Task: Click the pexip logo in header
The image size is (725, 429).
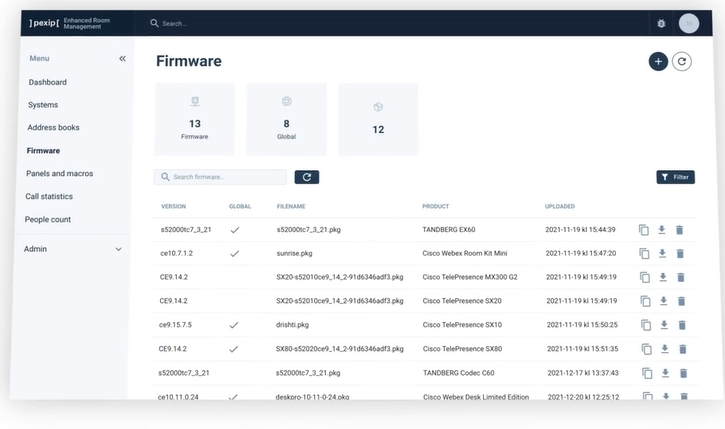Action: point(44,23)
